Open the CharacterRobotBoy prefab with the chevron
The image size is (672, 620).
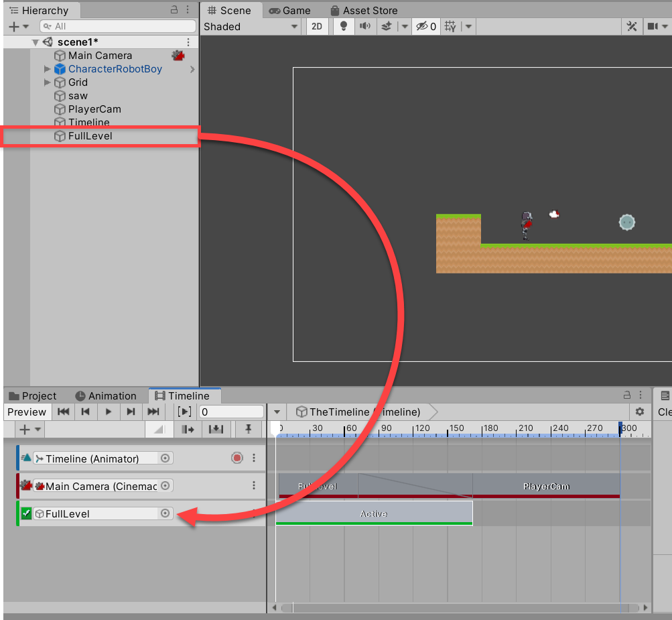tap(192, 69)
